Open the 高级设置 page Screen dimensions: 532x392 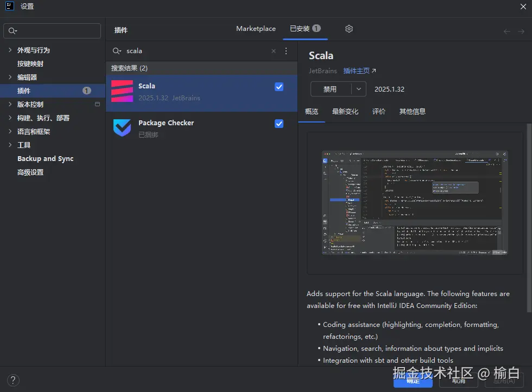(30, 172)
